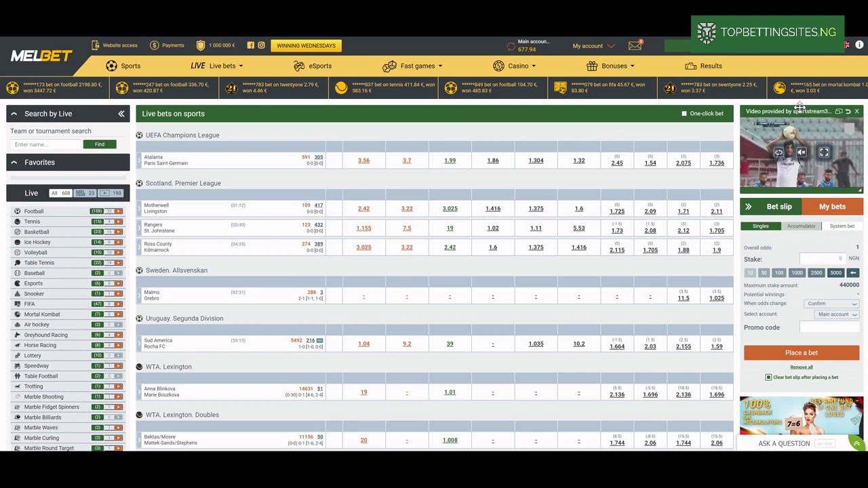Image resolution: width=868 pixels, height=488 pixels.
Task: Select odds 3.56 for Atalanta match
Action: pos(363,161)
